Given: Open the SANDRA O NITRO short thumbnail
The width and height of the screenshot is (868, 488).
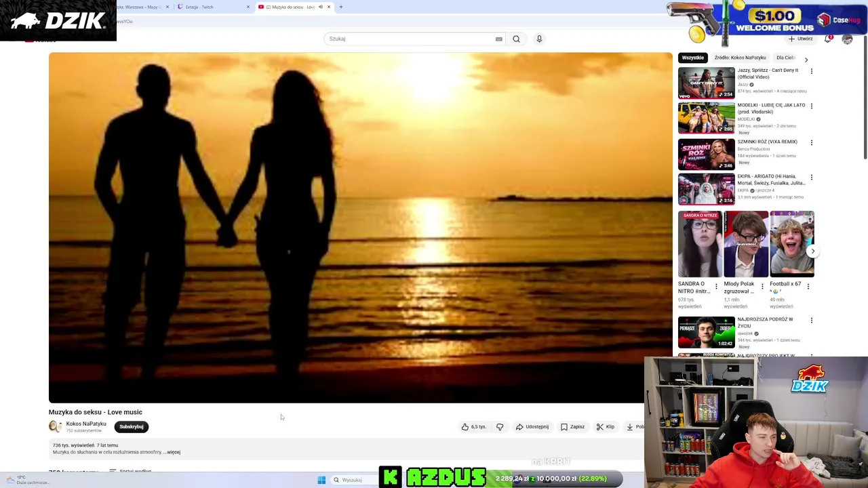Looking at the screenshot, I should click(x=700, y=245).
